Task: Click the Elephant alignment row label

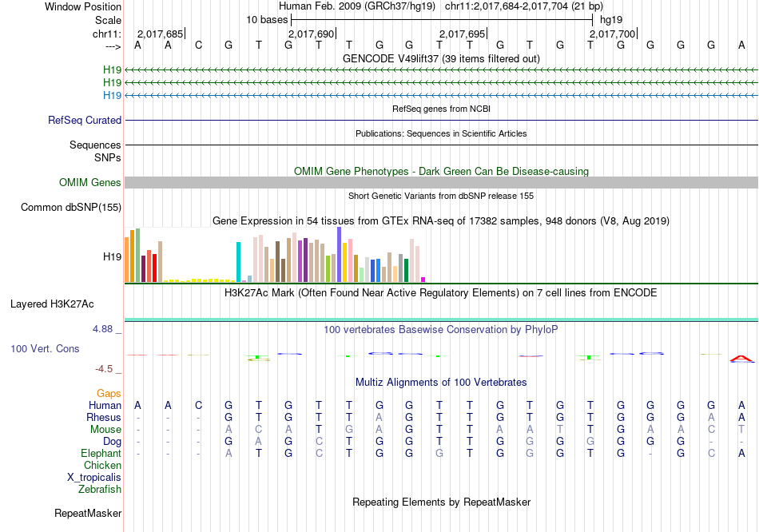Action: point(101,454)
